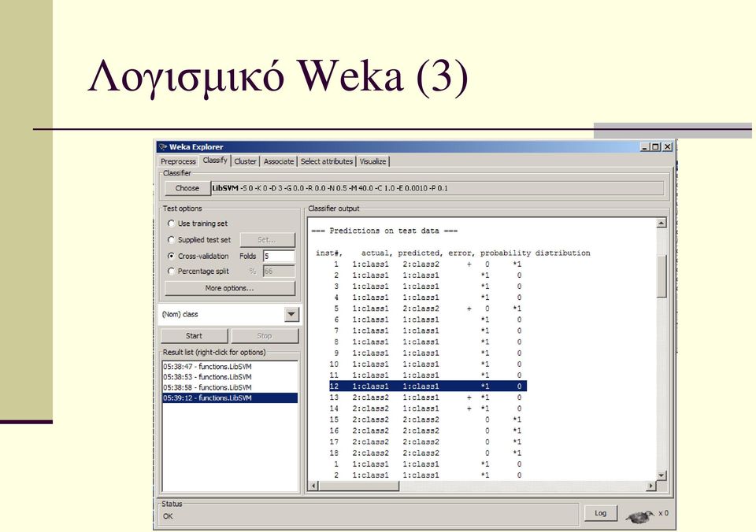
Task: Select result 05:39:12 - functions.LibSVM
Action: [x=230, y=398]
